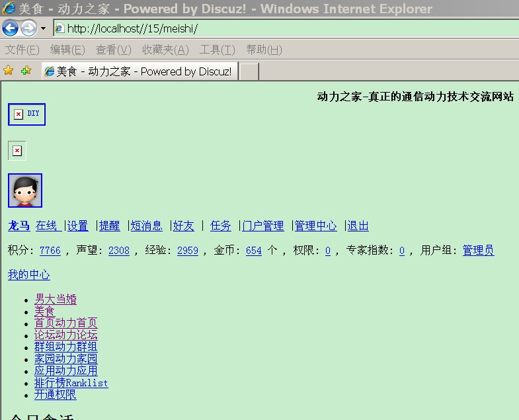Open the 短消息 messages link
The width and height of the screenshot is (519, 420).
(x=146, y=226)
